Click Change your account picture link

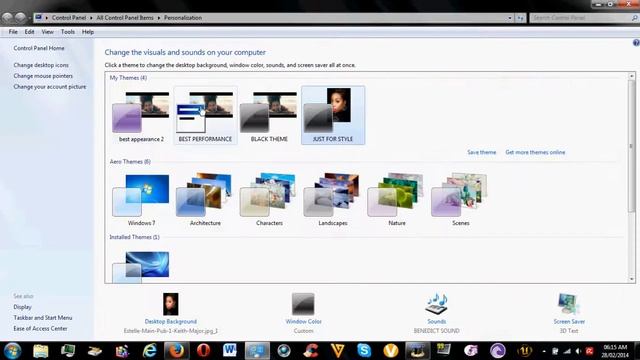point(50,87)
